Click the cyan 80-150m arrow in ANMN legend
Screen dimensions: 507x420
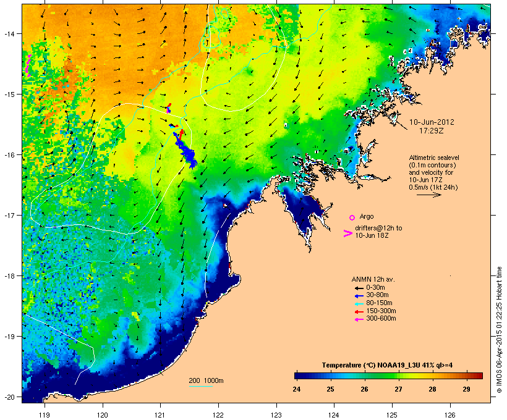tap(359, 304)
